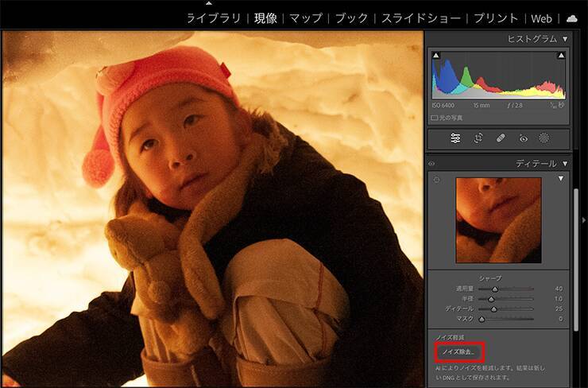The image size is (588, 388).
Task: Open the スライドショー module
Action: pyautogui.click(x=422, y=17)
